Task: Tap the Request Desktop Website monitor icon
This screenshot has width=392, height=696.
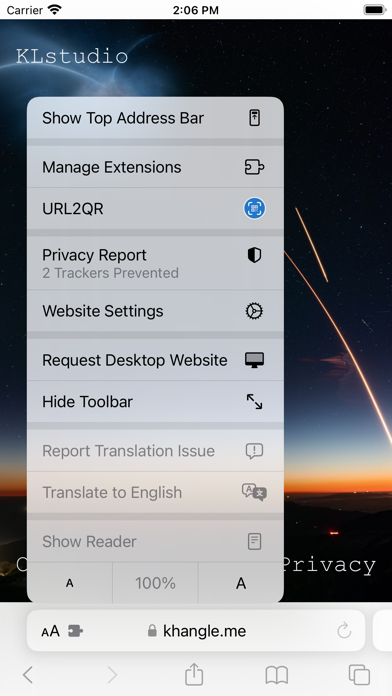Action: pos(254,360)
